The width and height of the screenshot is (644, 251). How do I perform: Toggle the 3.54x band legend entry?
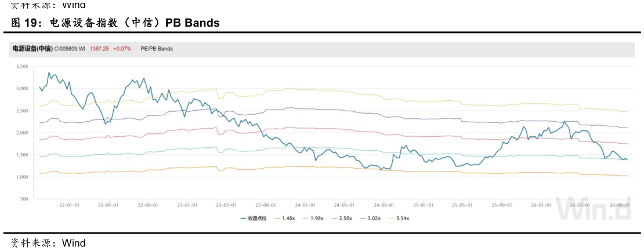coord(397,219)
